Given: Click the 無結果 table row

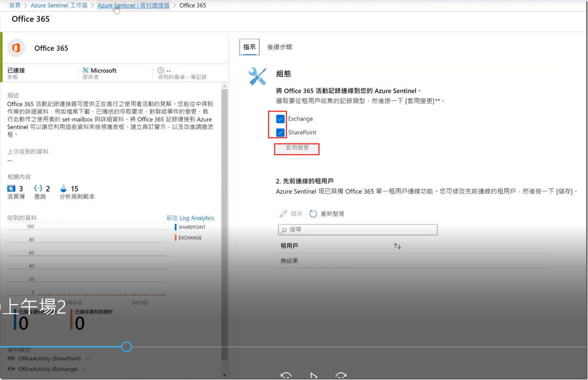Looking at the screenshot, I should (412, 261).
